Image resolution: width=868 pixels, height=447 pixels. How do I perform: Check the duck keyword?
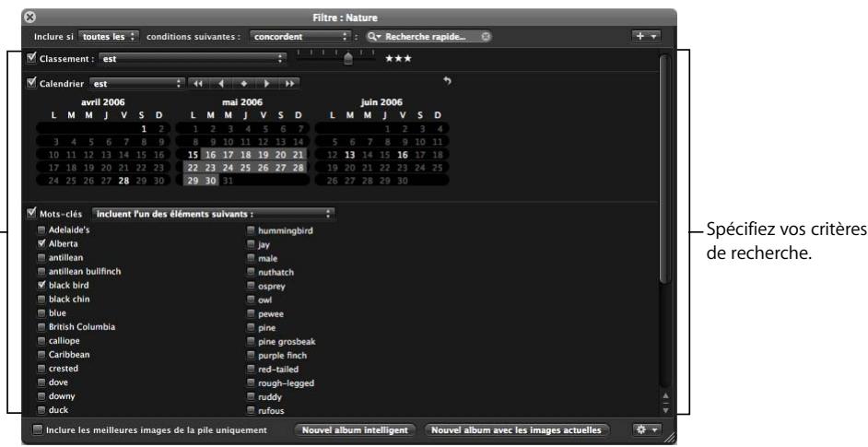tap(41, 410)
